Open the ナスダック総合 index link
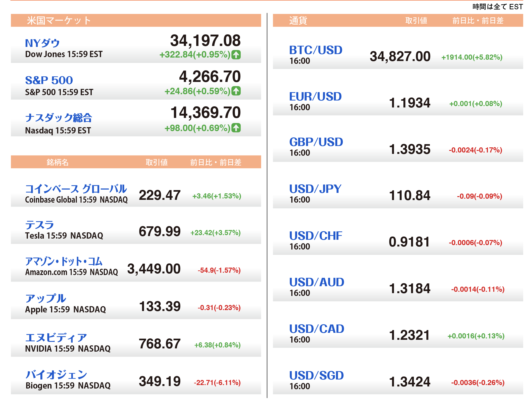Image resolution: width=532 pixels, height=402 pixels. pos(58,118)
